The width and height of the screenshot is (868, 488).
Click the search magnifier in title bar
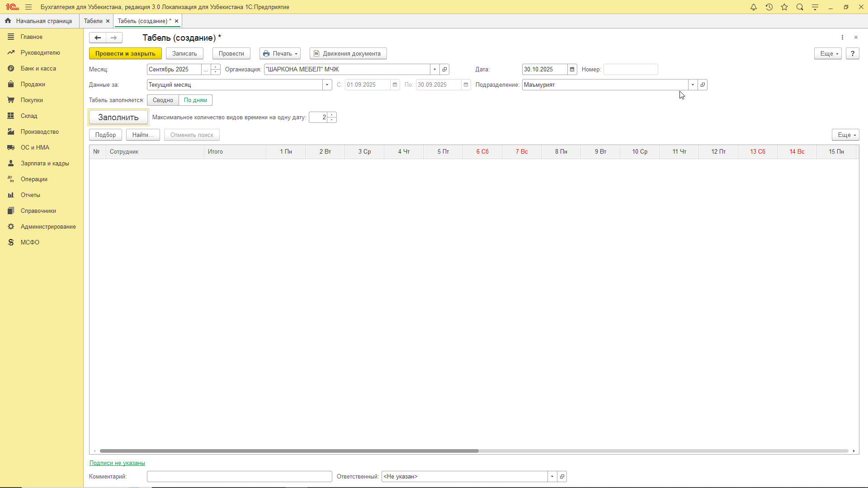click(x=800, y=7)
